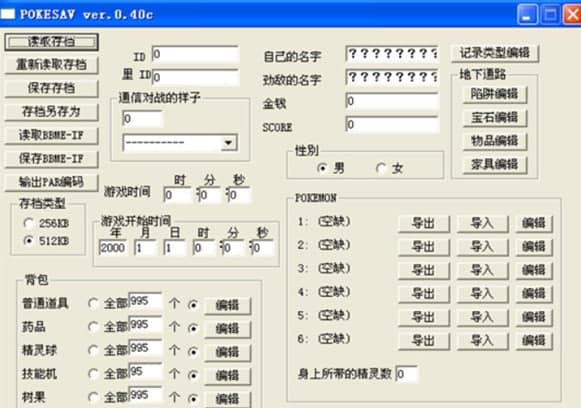Click 编辑 for Pokemon slot 6
Screen dimensions: 581x408
coord(534,341)
